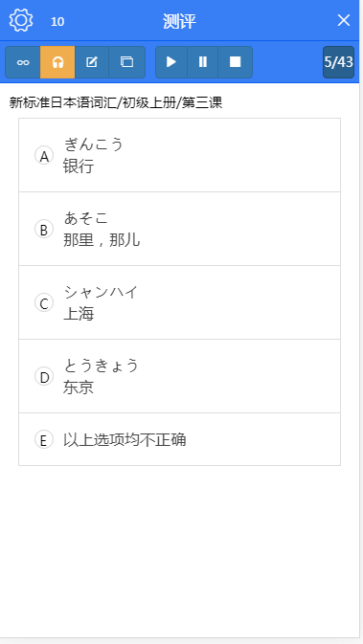The height and width of the screenshot is (644, 363).
Task: Close the 测评 panel
Action: point(344,20)
